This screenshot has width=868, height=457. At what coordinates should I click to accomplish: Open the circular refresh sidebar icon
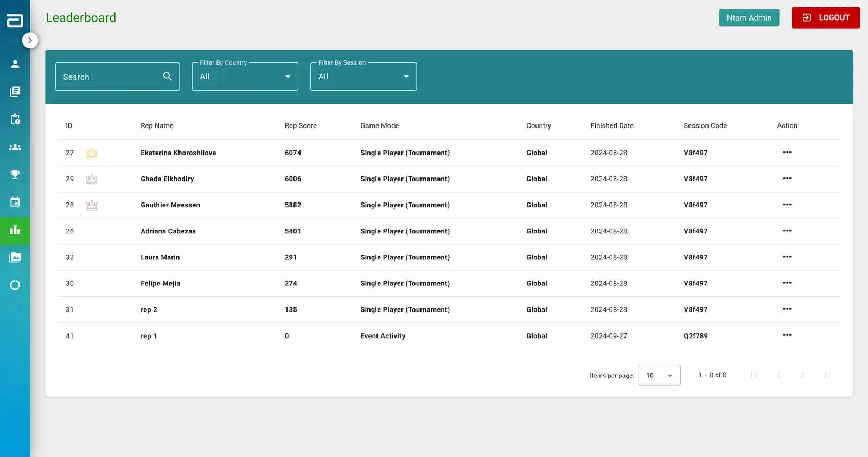(x=15, y=285)
